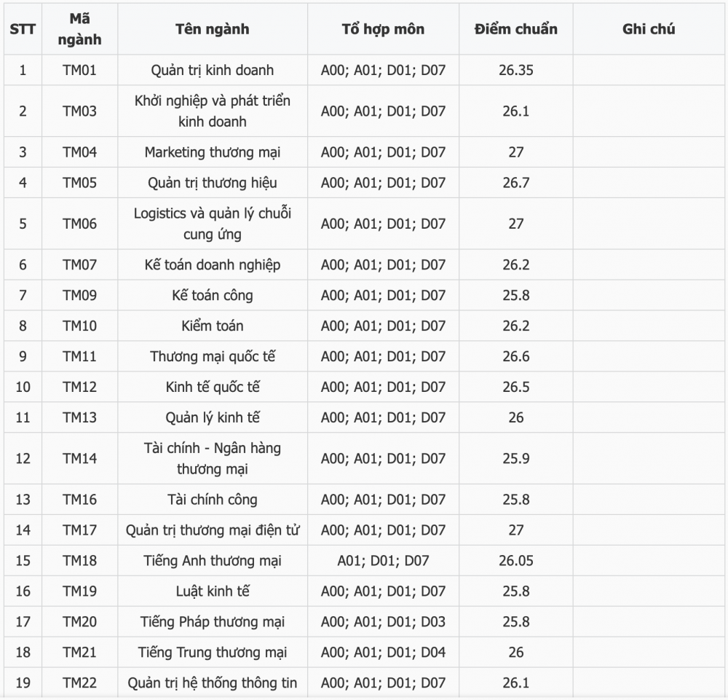Click the 'Điểm chuẩn' column header

[516, 29]
